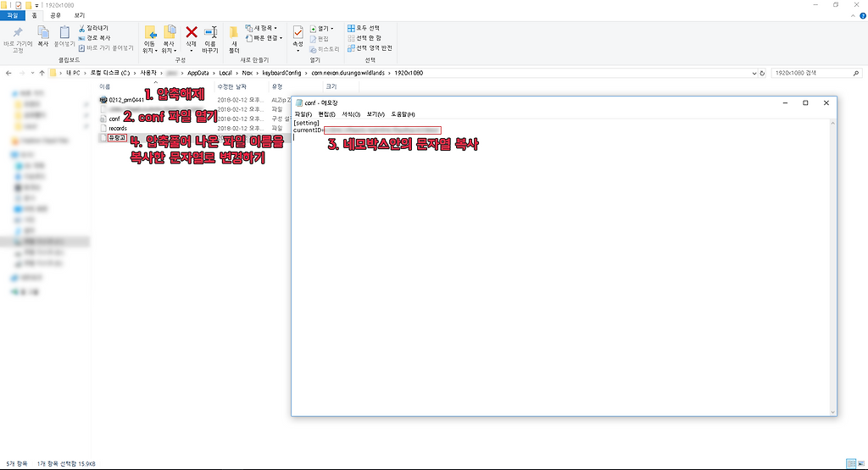Viewport: 868px width, 470px height.
Task: Click 모두 선택 (Select all)
Action: [363, 28]
